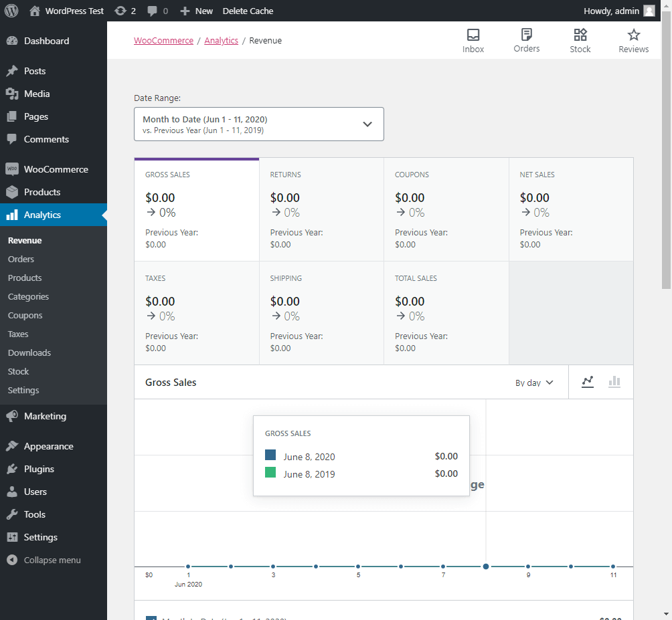Select the Net Sales summary card

pyautogui.click(x=571, y=209)
